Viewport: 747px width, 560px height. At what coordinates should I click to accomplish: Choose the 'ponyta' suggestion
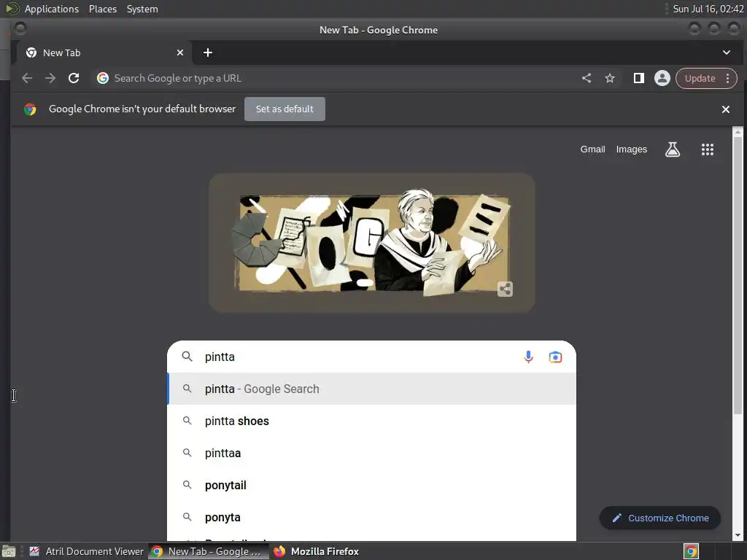click(371, 517)
